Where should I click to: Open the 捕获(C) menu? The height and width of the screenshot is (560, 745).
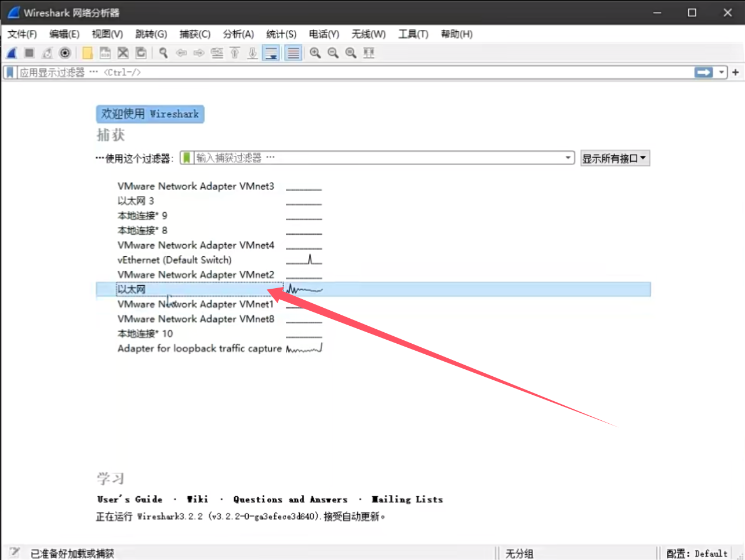click(x=195, y=34)
